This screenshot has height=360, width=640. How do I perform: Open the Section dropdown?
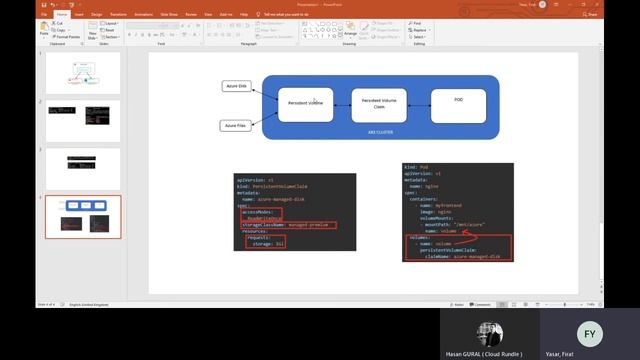(110, 37)
